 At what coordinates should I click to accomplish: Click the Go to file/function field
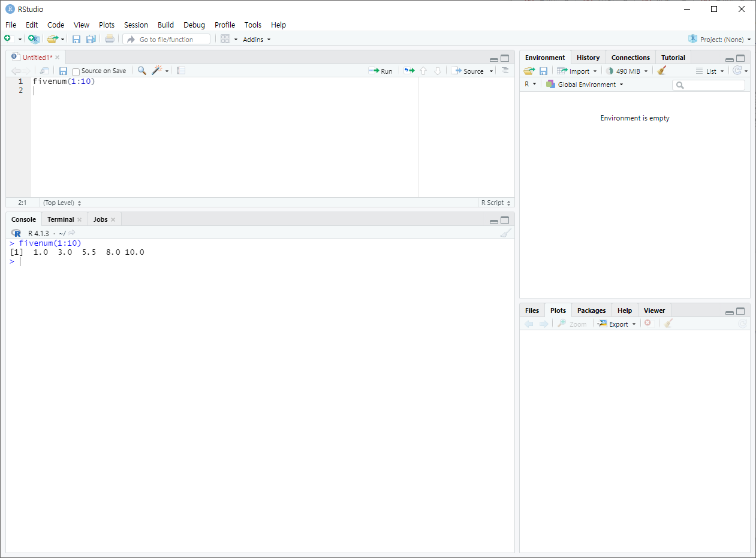pos(167,39)
